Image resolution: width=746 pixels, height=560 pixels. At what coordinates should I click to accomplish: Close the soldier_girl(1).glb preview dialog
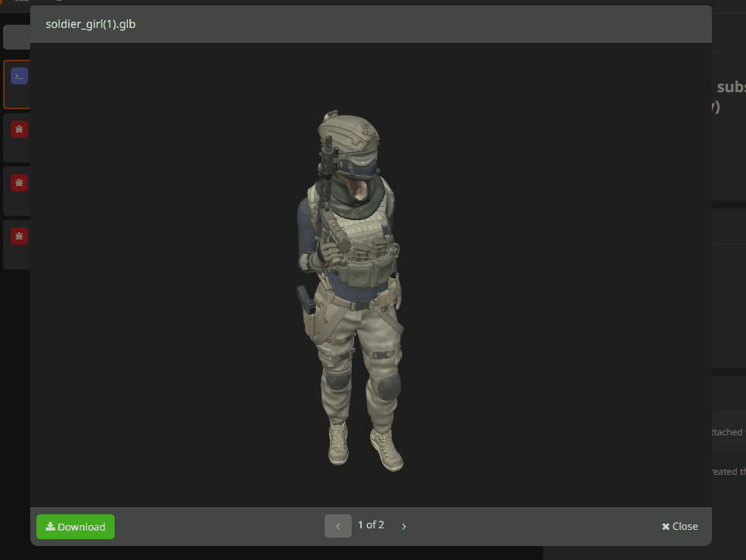(679, 527)
